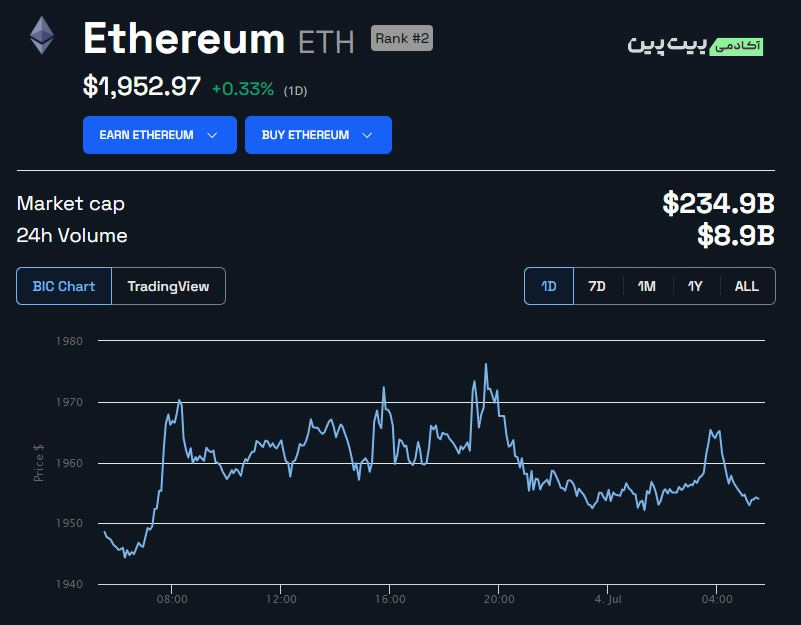Select the 7D time range
Viewport: 801px width, 625px height.
(x=597, y=286)
